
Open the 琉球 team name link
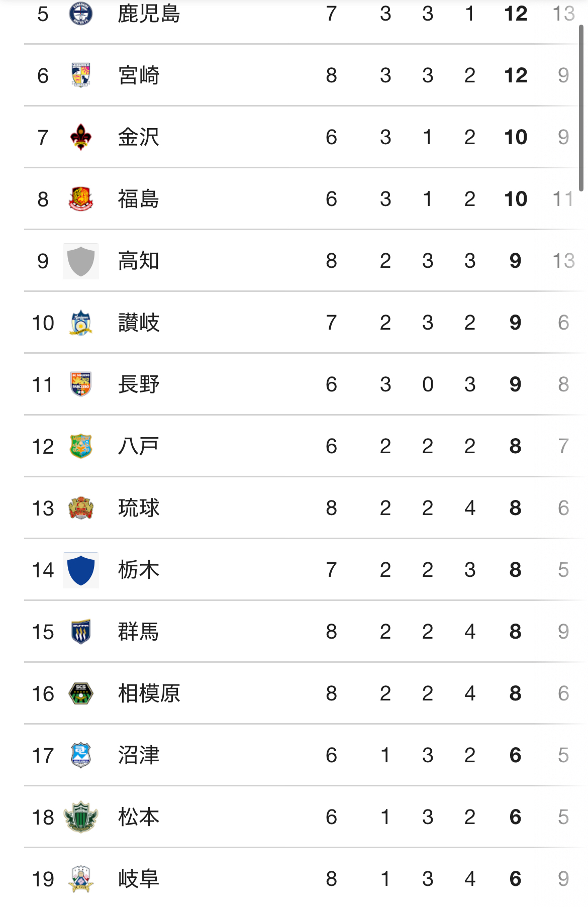(138, 508)
